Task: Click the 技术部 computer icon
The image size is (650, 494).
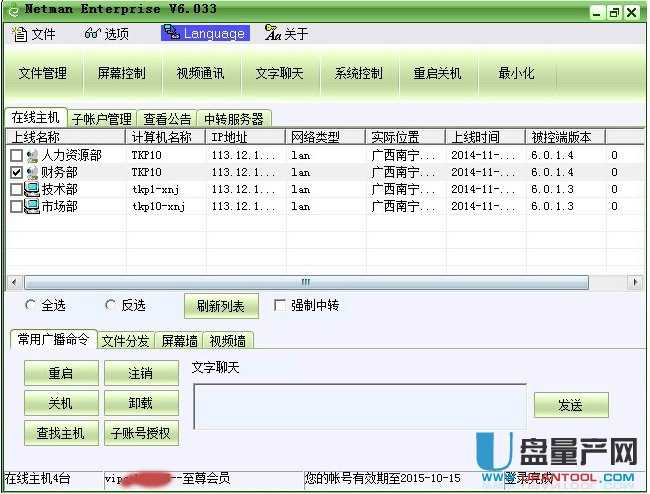Action: coord(32,190)
